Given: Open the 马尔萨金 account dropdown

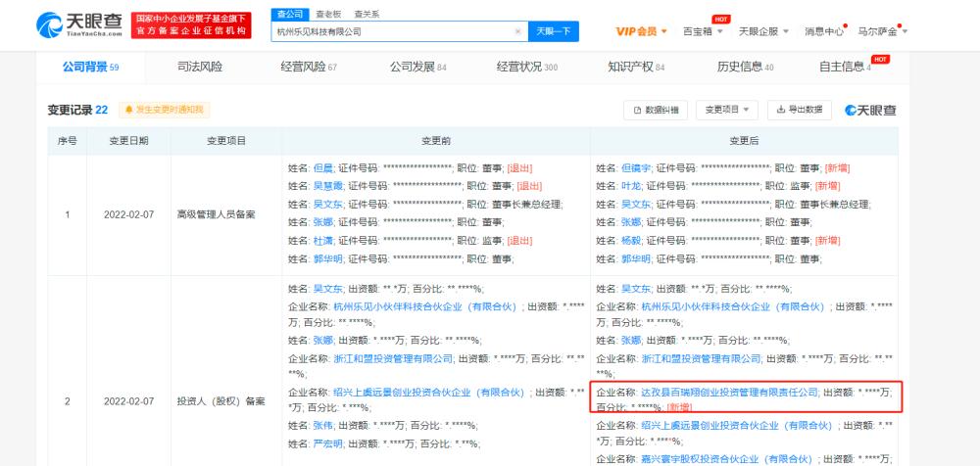Looking at the screenshot, I should click(x=883, y=31).
